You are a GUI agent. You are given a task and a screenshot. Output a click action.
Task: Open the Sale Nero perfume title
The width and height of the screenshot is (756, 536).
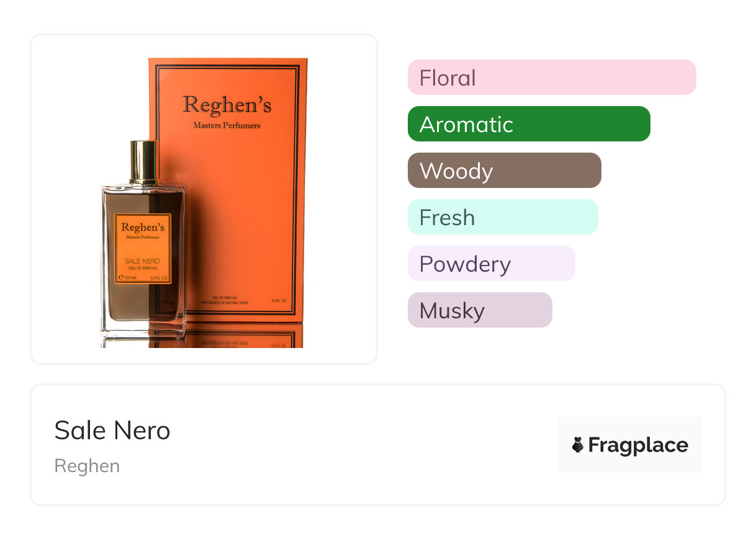(x=112, y=430)
